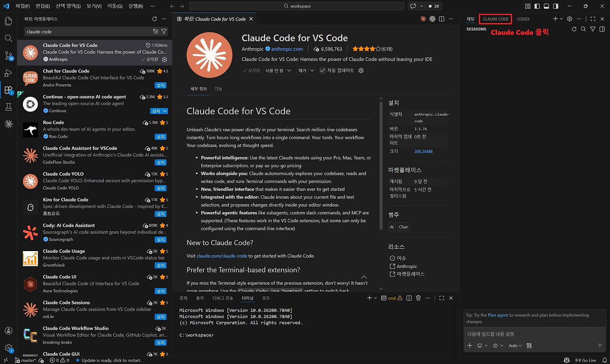The image size is (610, 364).
Task: Toggle the primary side bar layout button
Action: [537, 6]
